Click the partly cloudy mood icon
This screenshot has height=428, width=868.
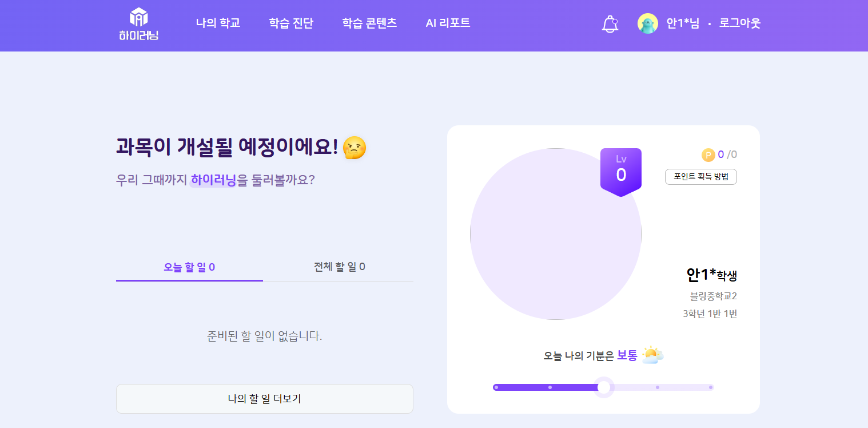[x=652, y=355]
